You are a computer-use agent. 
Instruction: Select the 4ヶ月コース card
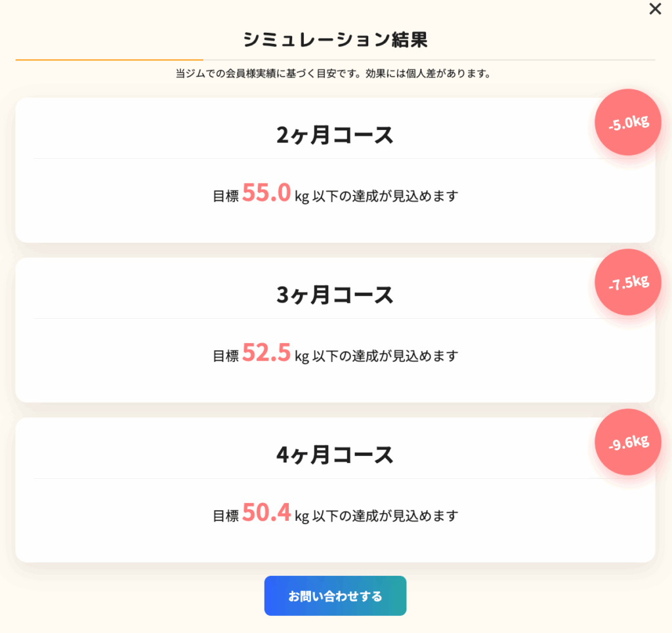335,489
